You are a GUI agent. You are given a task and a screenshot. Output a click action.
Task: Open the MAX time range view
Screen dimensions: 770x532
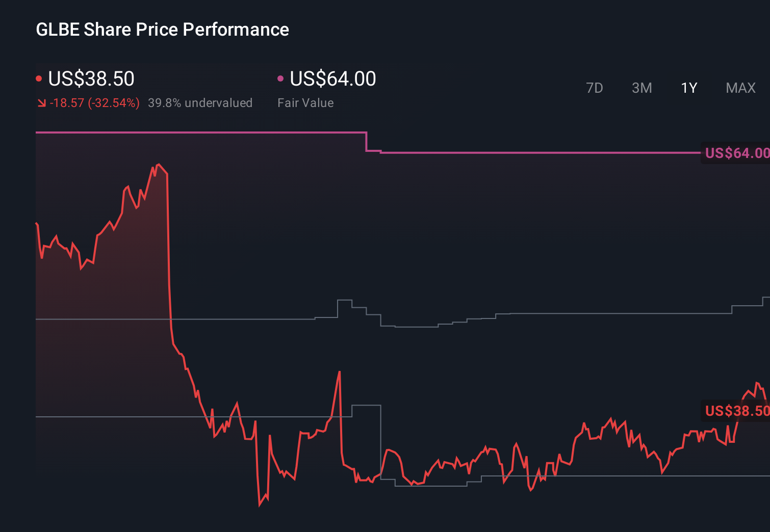pyautogui.click(x=740, y=88)
